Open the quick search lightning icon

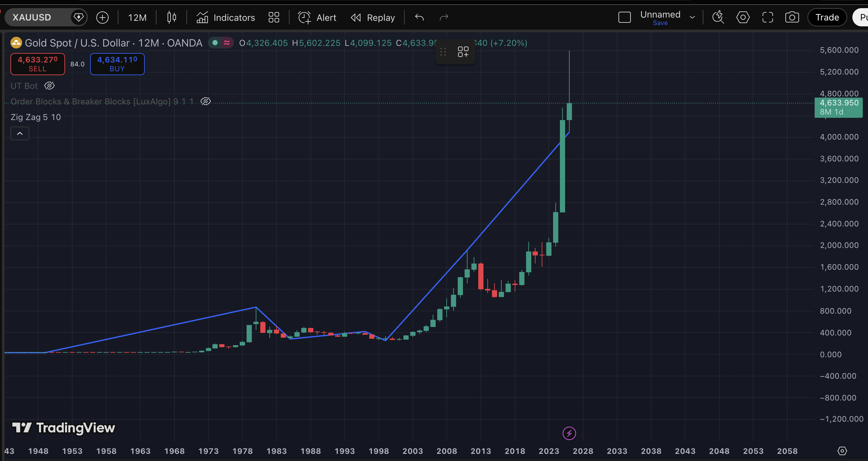coord(718,18)
